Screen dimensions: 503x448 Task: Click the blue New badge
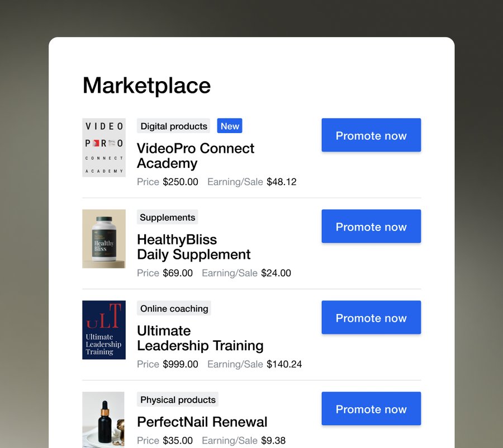tap(230, 126)
